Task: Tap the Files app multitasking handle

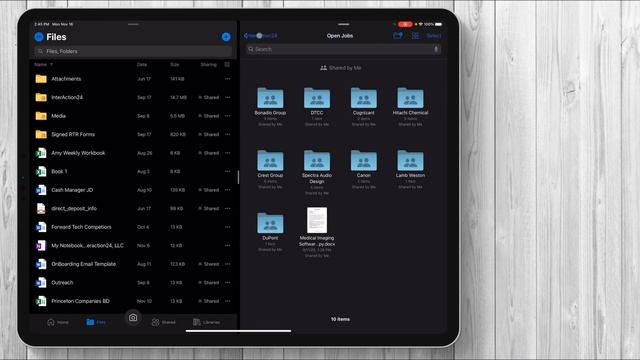Action: [344, 24]
